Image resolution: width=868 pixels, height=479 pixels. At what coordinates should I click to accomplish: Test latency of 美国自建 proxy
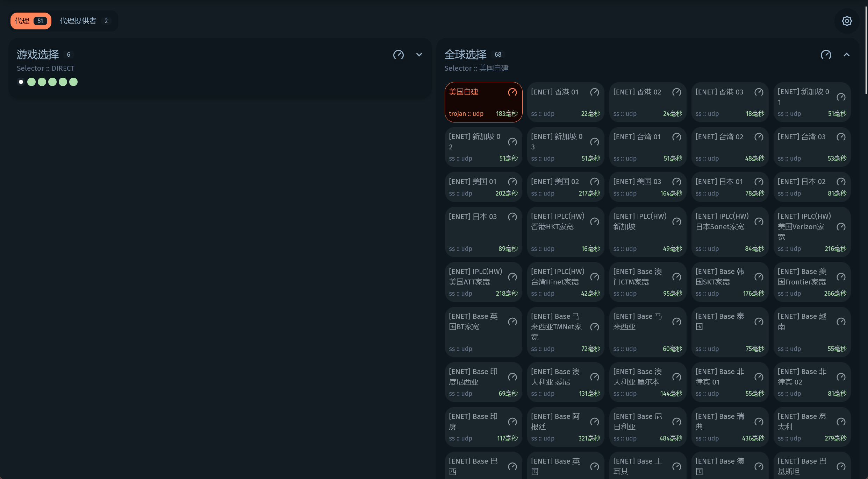(x=512, y=92)
